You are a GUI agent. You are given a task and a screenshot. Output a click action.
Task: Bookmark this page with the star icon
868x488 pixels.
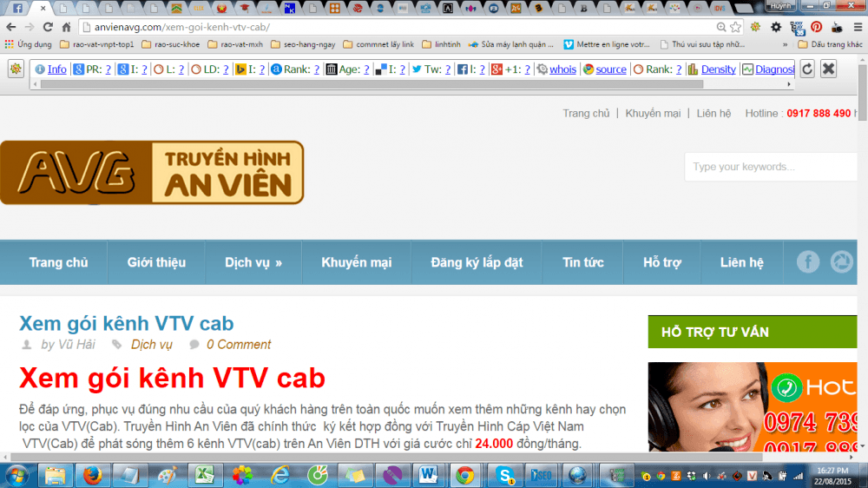[736, 27]
